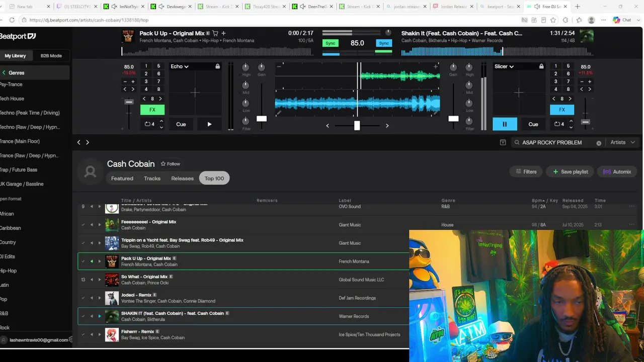This screenshot has width=644, height=362.
Task: Open Hip-Hop genre in sidebar
Action: [x=9, y=270]
